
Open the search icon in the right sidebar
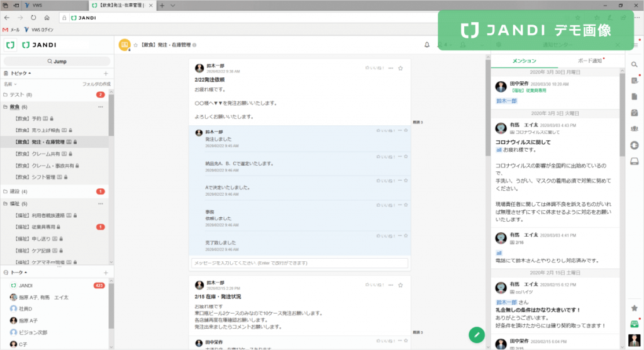point(635,65)
